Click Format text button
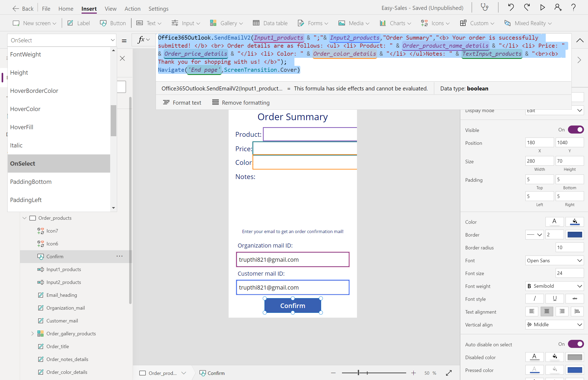The height and width of the screenshot is (380, 588). click(x=182, y=102)
